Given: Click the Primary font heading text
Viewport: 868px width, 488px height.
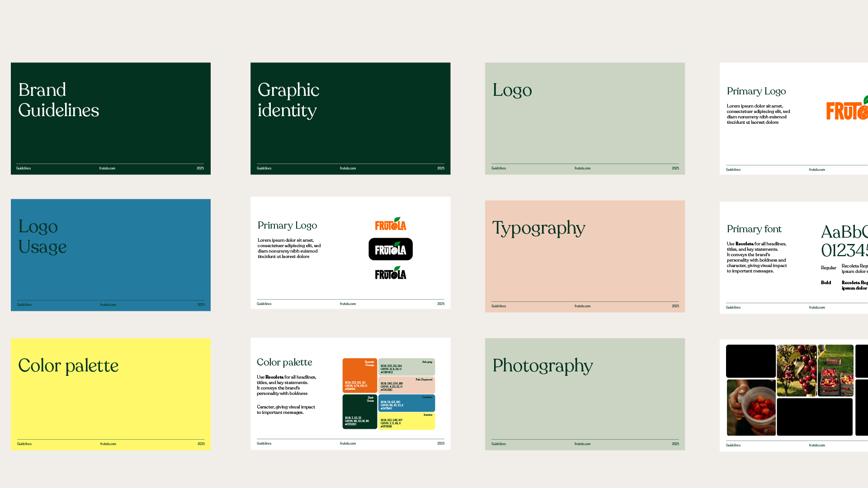Looking at the screenshot, I should pyautogui.click(x=754, y=229).
